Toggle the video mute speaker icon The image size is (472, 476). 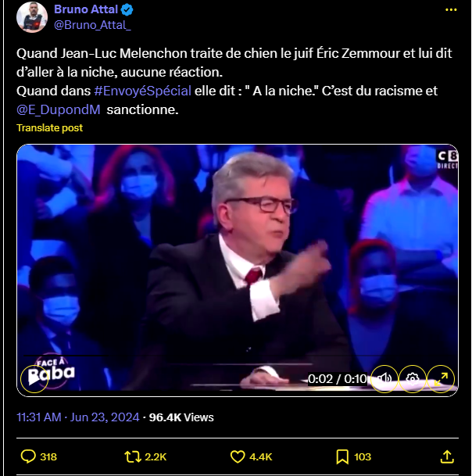point(384,378)
